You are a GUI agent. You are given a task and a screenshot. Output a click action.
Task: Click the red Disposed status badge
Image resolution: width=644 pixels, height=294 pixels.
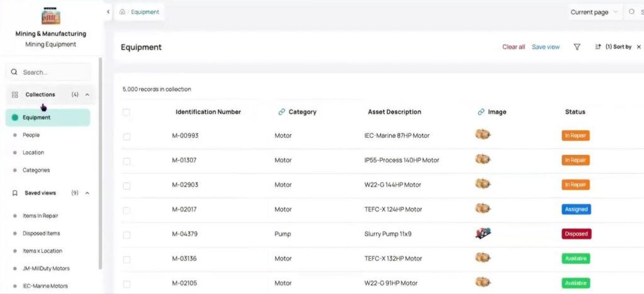pyautogui.click(x=576, y=234)
